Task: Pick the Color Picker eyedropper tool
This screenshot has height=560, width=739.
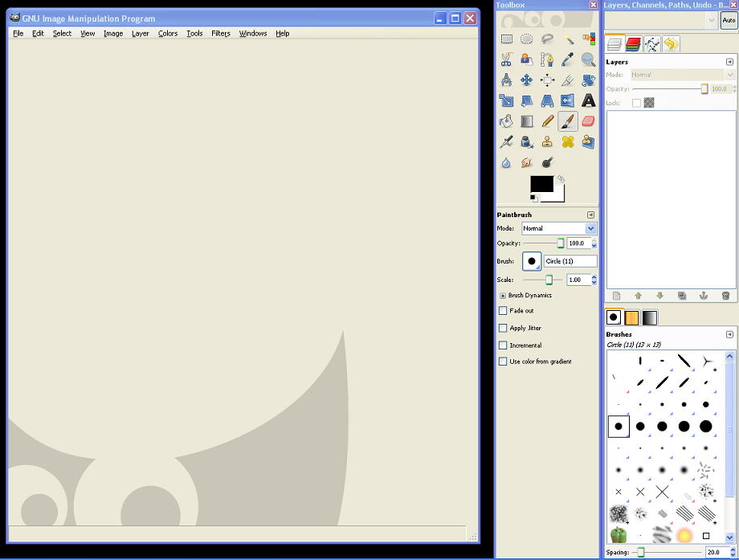Action: click(x=568, y=59)
